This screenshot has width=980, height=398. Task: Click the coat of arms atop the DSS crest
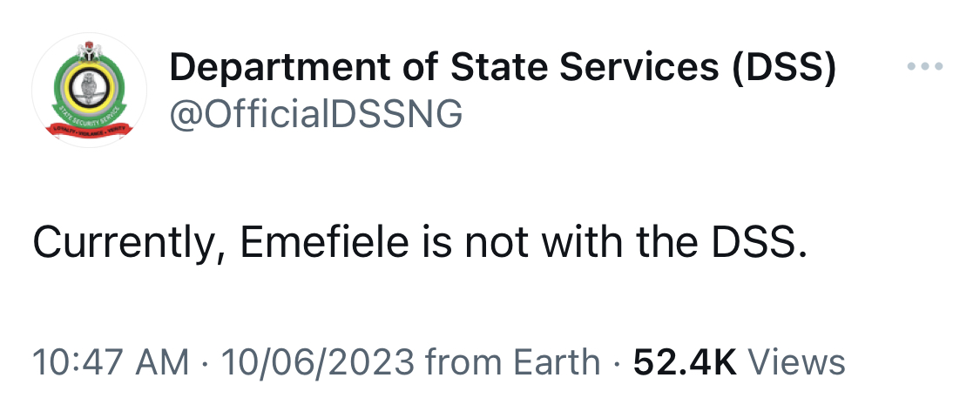coord(90,51)
